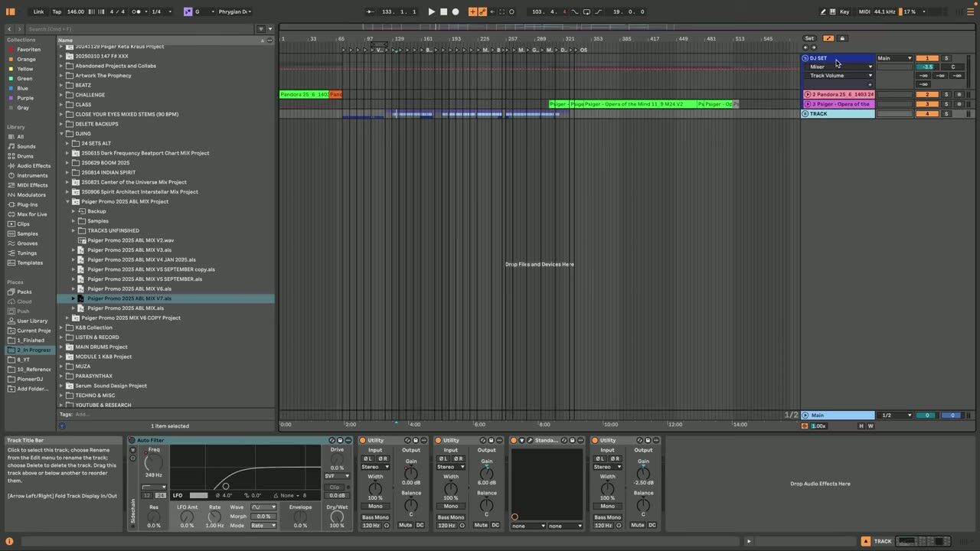Launch the Pandora 25_6_1403 track play icon
980x551 pixels.
[x=807, y=94]
